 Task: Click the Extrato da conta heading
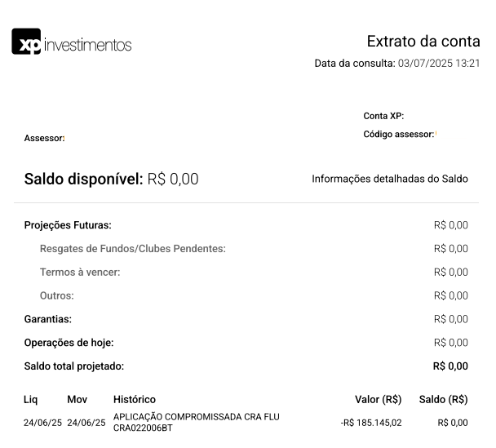tap(423, 42)
